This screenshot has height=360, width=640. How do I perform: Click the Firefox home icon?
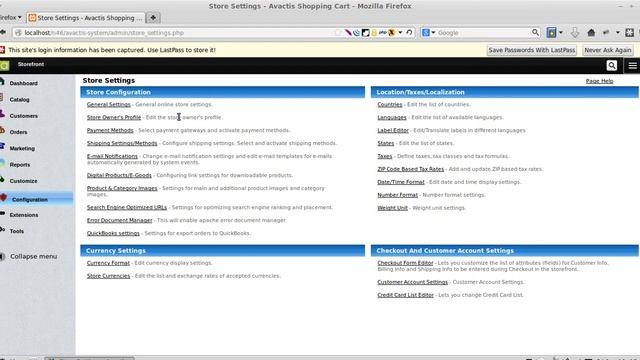point(591,33)
